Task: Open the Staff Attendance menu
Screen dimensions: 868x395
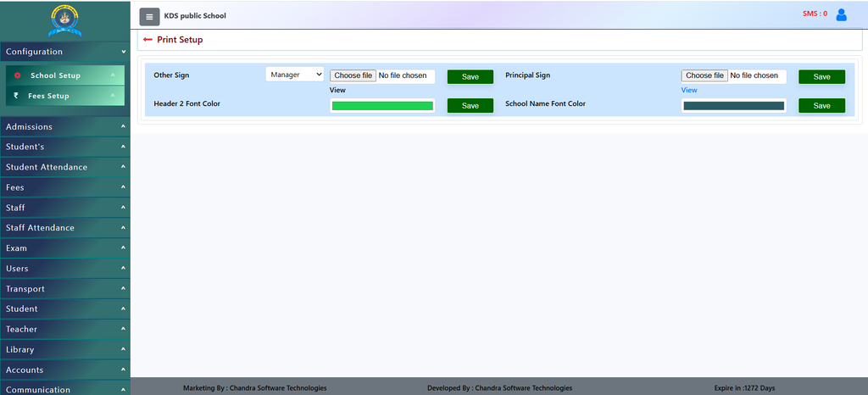Action: tap(64, 228)
